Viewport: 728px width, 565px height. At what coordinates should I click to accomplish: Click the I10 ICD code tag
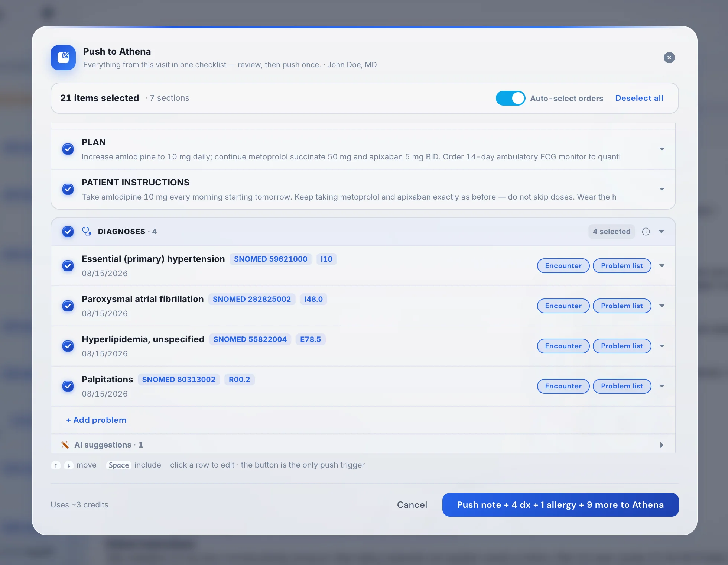pos(326,259)
